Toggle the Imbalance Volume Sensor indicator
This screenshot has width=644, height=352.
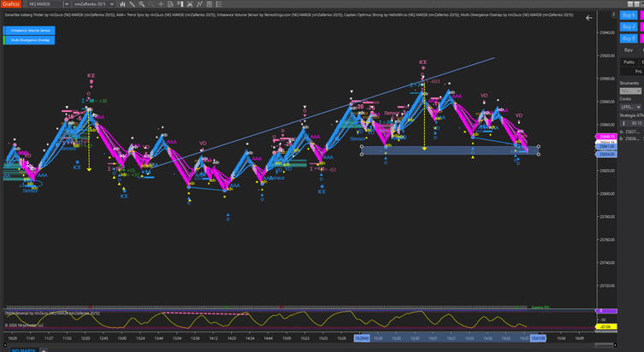click(30, 30)
